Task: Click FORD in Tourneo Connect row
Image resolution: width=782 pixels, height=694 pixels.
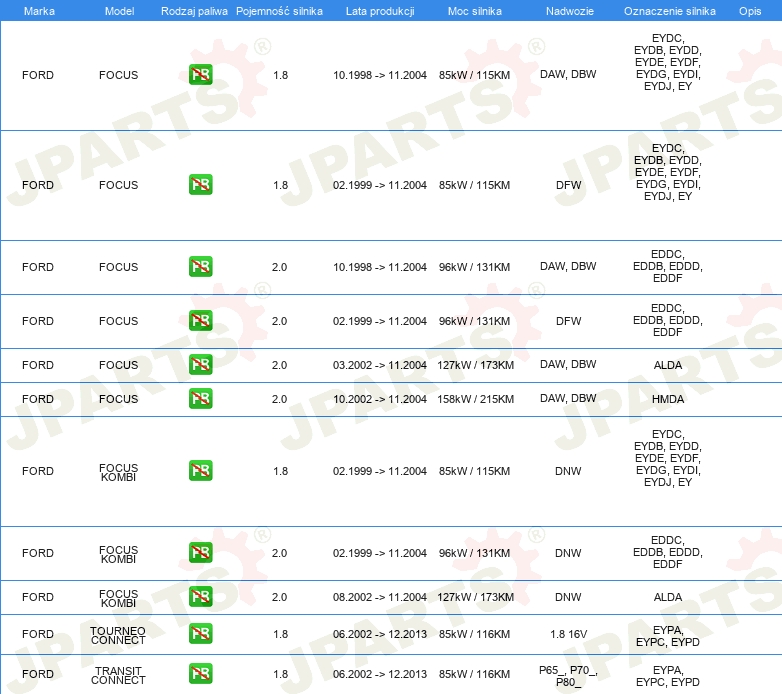Action: tap(38, 634)
